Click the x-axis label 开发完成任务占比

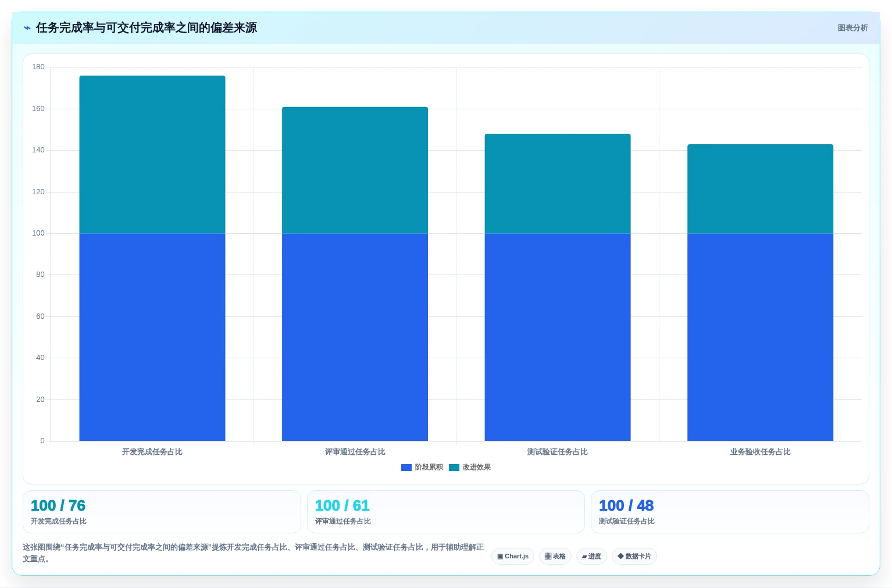tap(152, 452)
